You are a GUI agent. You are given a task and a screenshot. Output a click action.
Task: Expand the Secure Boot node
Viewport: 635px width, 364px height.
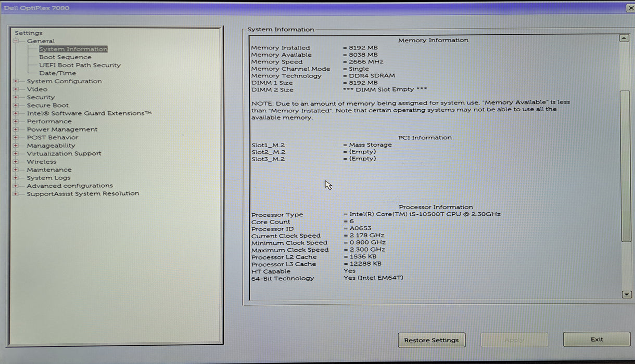click(x=16, y=106)
